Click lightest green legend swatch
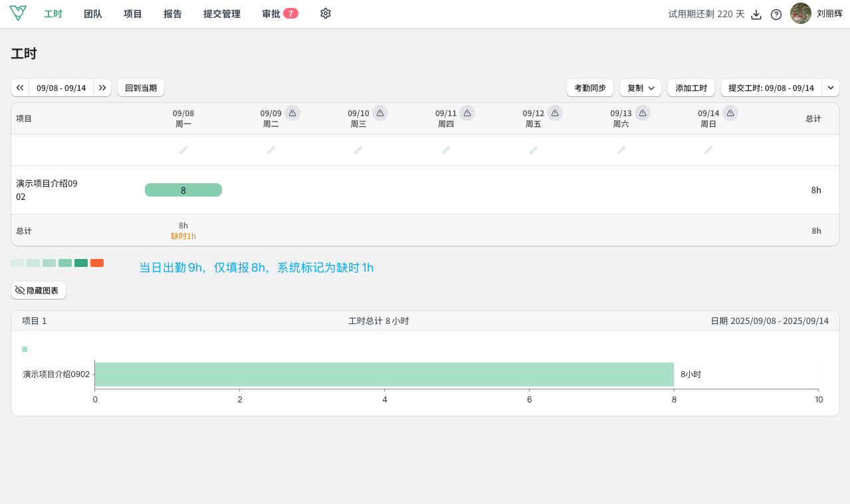 click(x=17, y=263)
